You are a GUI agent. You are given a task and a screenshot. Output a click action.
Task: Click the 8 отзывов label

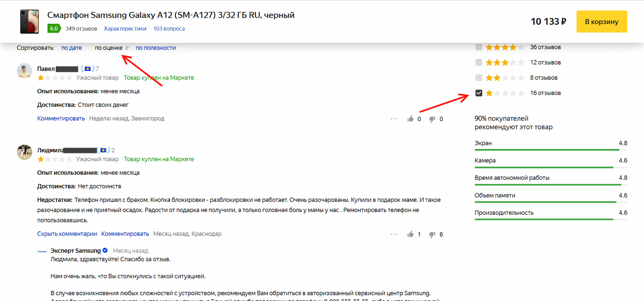point(544,78)
